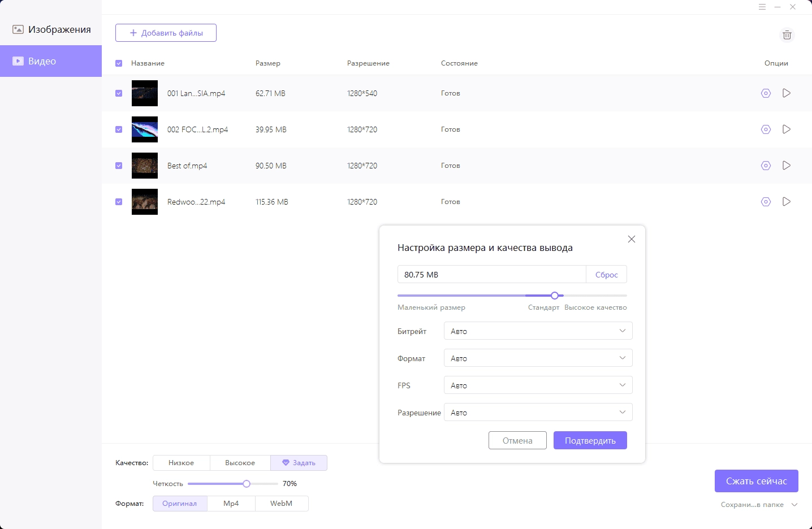This screenshot has height=529, width=812.
Task: Open settings gear for 001 Lan...SIA.mp4
Action: coord(766,93)
